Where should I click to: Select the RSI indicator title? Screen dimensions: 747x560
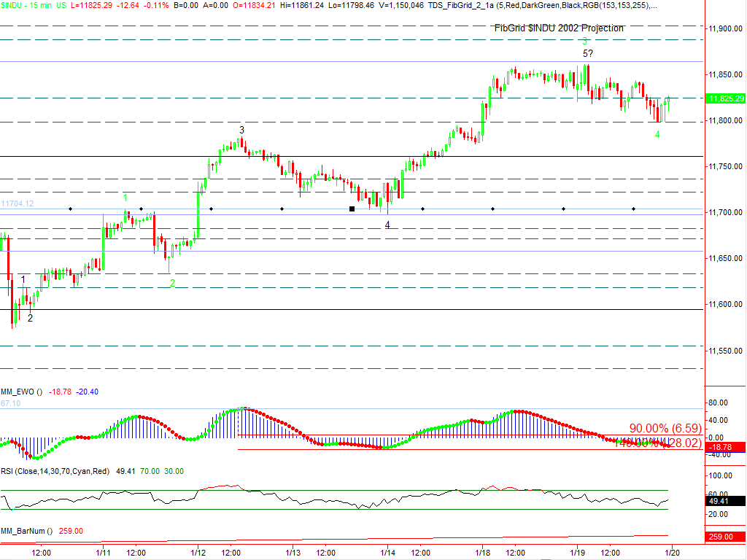54,471
